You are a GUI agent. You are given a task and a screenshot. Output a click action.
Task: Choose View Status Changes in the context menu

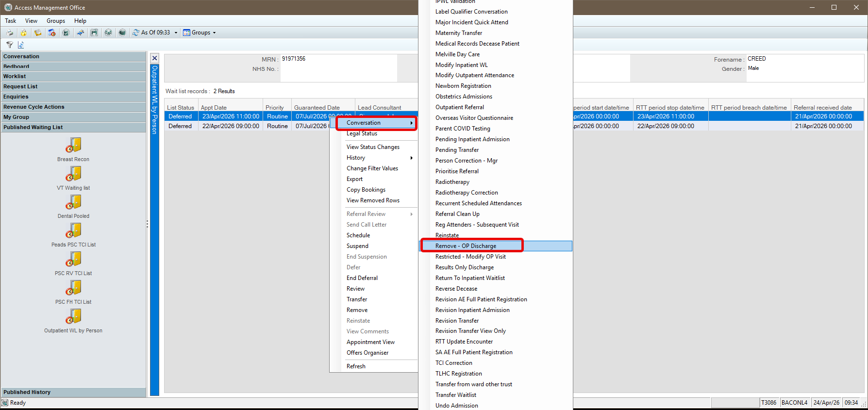(373, 147)
